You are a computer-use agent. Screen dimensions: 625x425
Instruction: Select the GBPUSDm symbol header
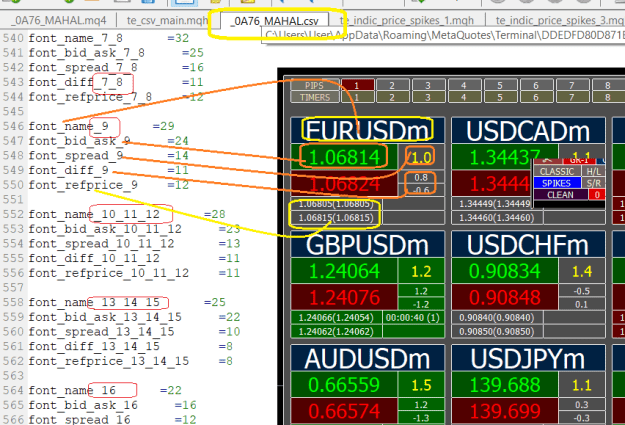tap(368, 244)
